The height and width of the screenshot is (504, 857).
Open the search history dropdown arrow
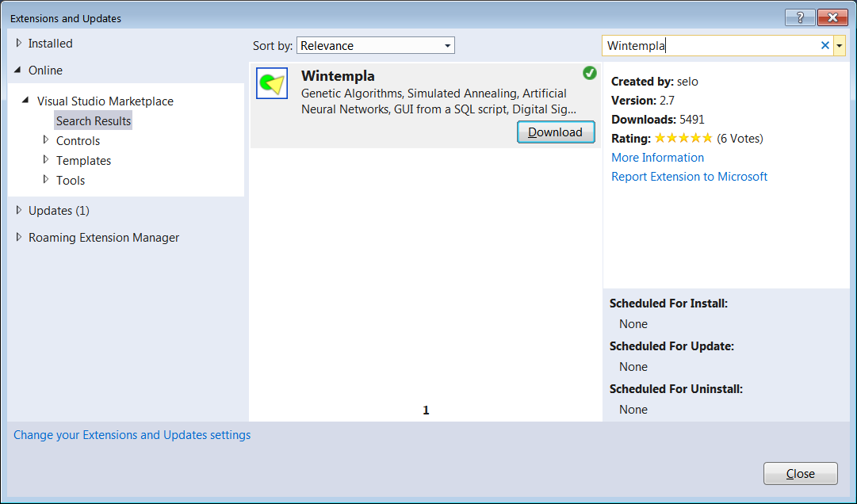[x=839, y=45]
